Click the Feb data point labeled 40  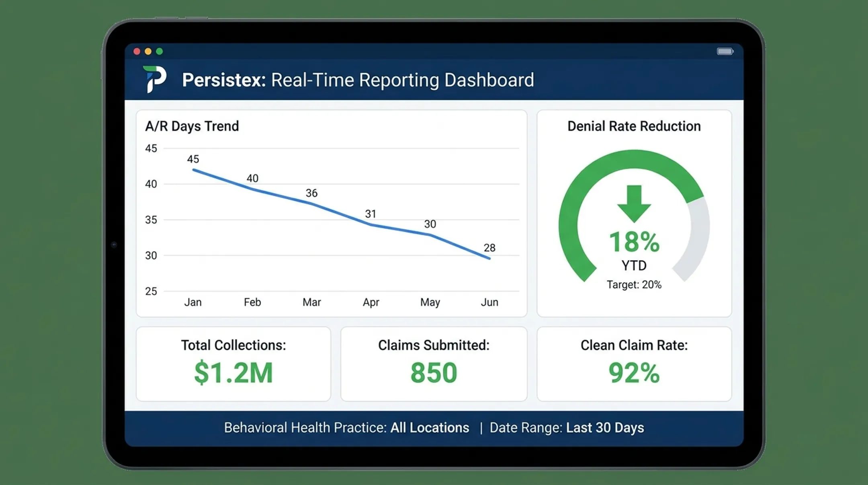(252, 189)
